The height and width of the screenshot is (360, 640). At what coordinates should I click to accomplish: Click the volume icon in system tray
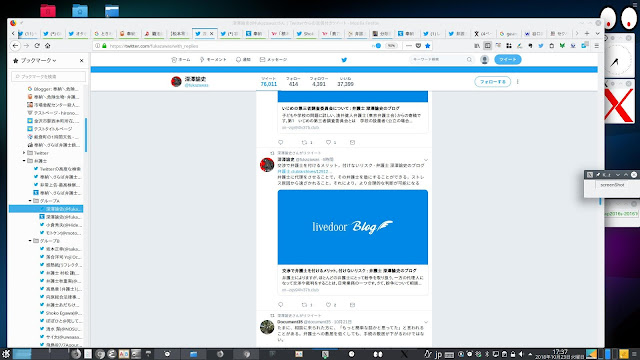(521, 354)
